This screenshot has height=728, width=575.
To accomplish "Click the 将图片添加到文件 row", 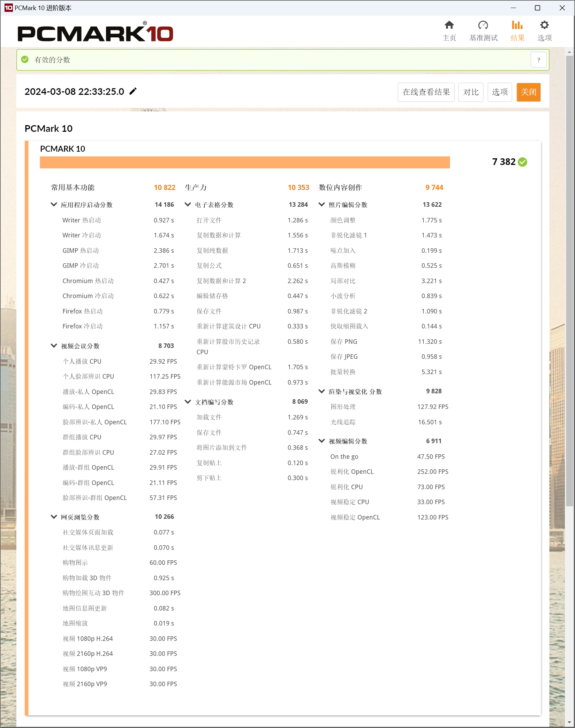I will tap(252, 448).
